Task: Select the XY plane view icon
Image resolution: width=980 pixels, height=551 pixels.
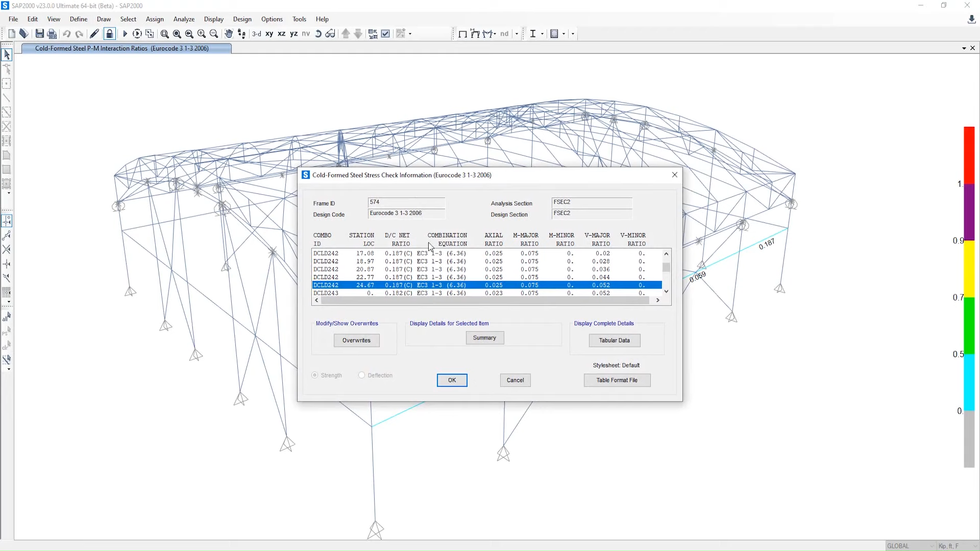Action: [268, 34]
